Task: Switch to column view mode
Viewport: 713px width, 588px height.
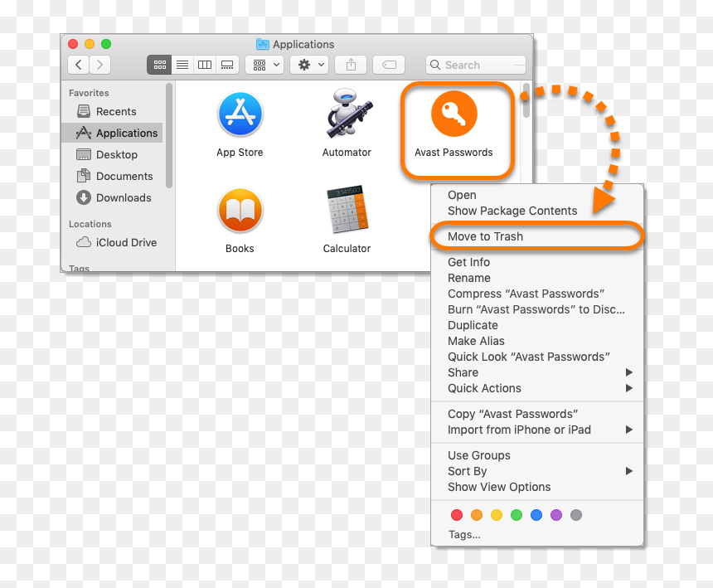Action: pos(205,65)
